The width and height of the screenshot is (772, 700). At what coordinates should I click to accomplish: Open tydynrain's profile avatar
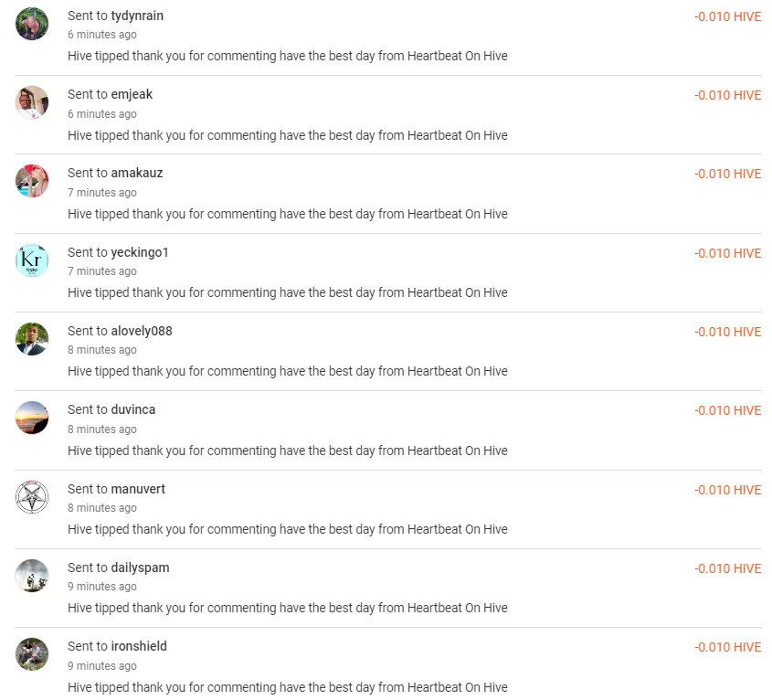coord(32,25)
